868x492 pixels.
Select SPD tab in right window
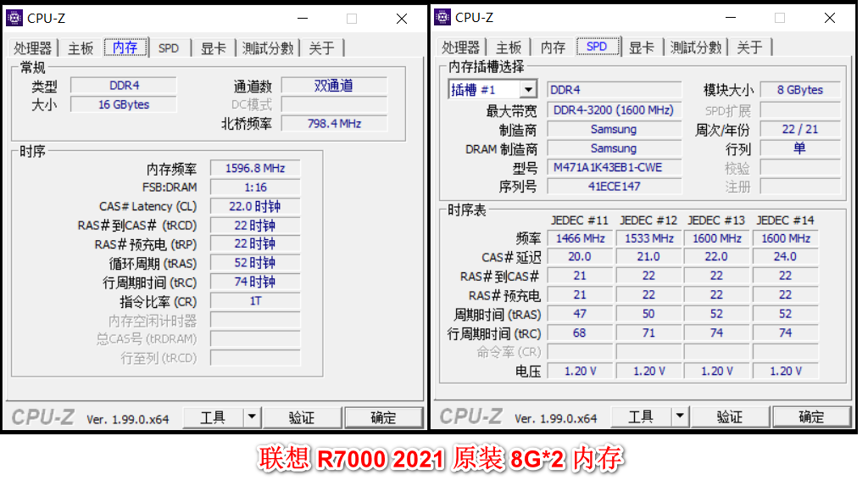click(x=597, y=47)
